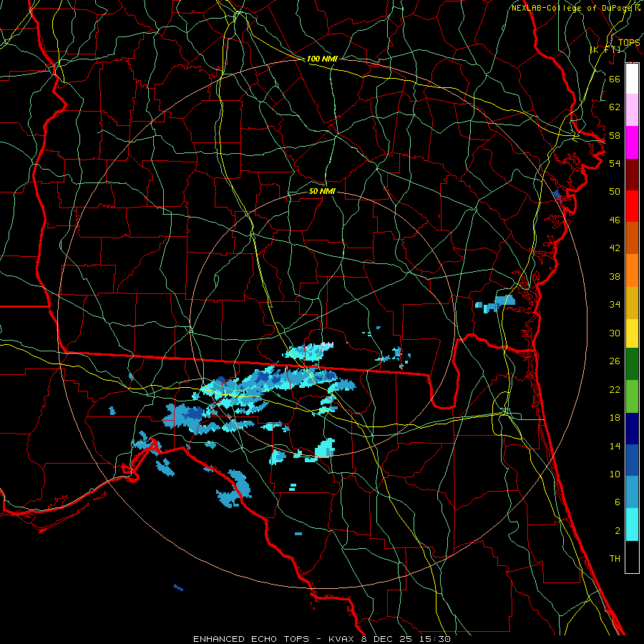This screenshot has width=644, height=644.
Task: Click the NEXLAB-College of DuPage title text
Action: click(x=570, y=8)
